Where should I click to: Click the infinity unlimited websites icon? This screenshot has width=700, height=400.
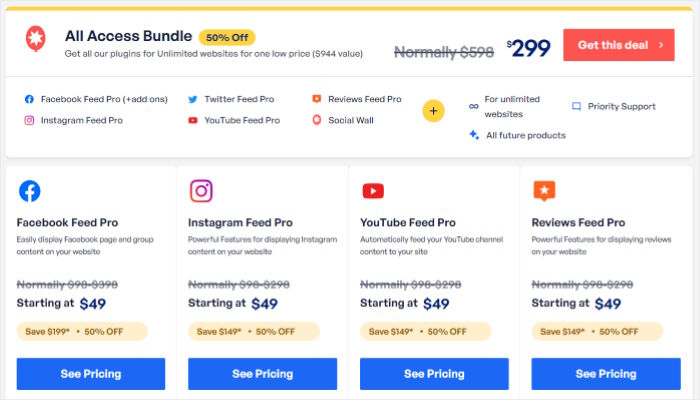(x=473, y=106)
